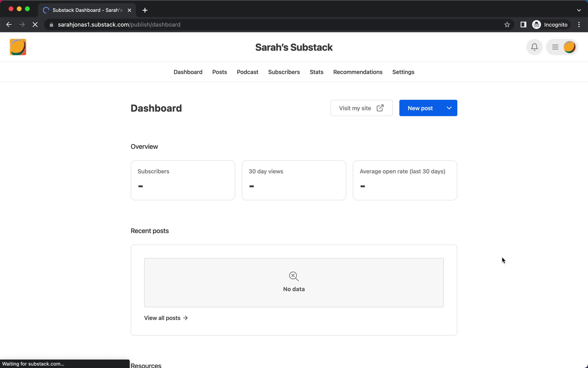Screen dimensions: 588x368
Task: Open the Chrome three-dot menu
Action: [x=579, y=25]
